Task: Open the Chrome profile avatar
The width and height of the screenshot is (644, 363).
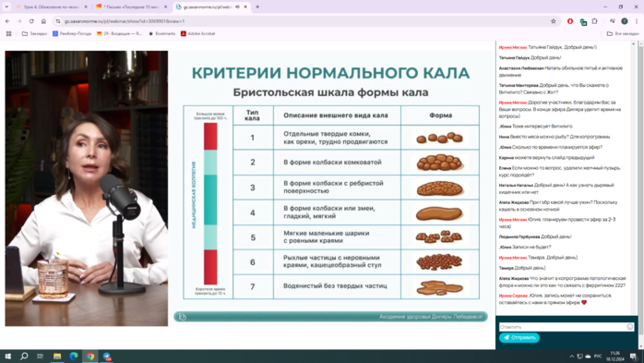Action: pos(625,21)
